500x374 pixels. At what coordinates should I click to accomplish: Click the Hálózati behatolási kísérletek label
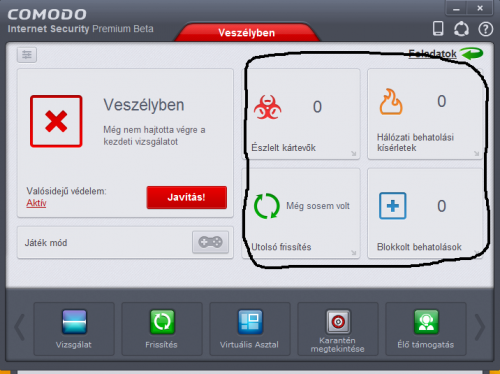(x=415, y=142)
